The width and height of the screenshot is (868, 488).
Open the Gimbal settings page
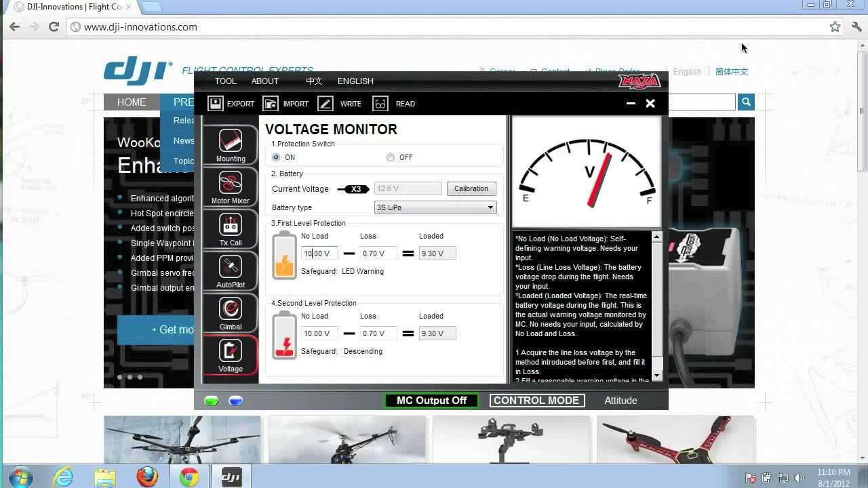click(231, 313)
